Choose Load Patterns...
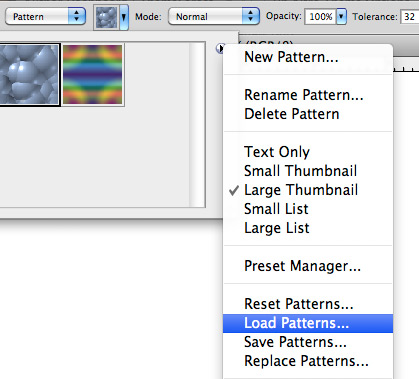This screenshot has width=419, height=379. pos(308,323)
